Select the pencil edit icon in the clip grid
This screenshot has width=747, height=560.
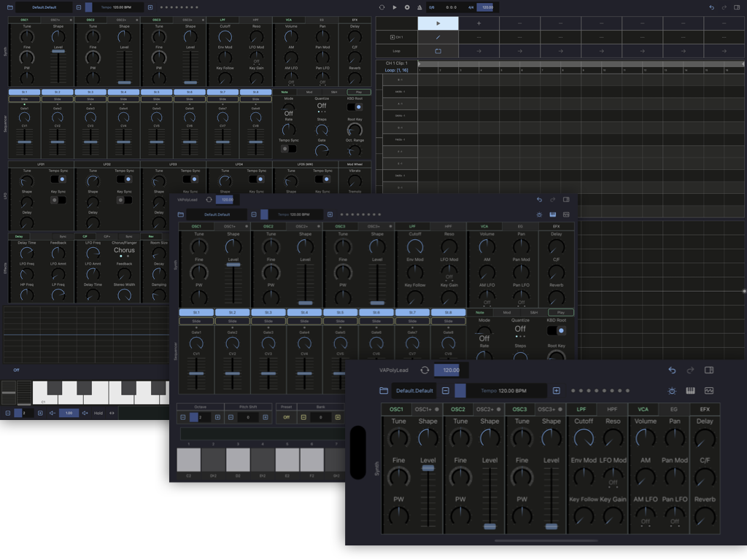point(438,36)
